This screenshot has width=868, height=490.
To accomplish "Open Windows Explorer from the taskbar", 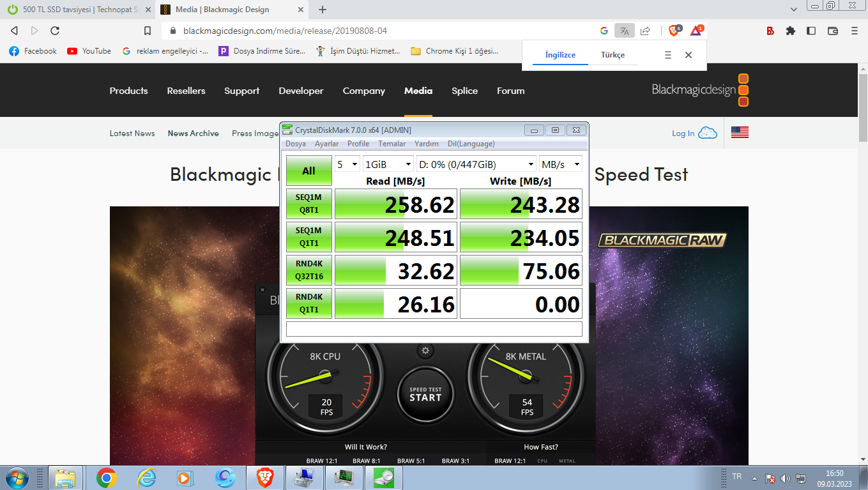I will click(x=65, y=477).
